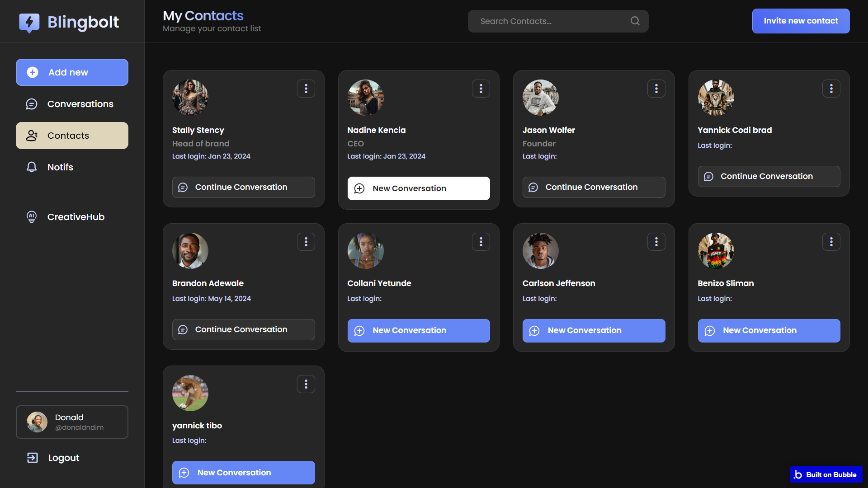Click Brandon Adewale's profile photo

point(190,251)
